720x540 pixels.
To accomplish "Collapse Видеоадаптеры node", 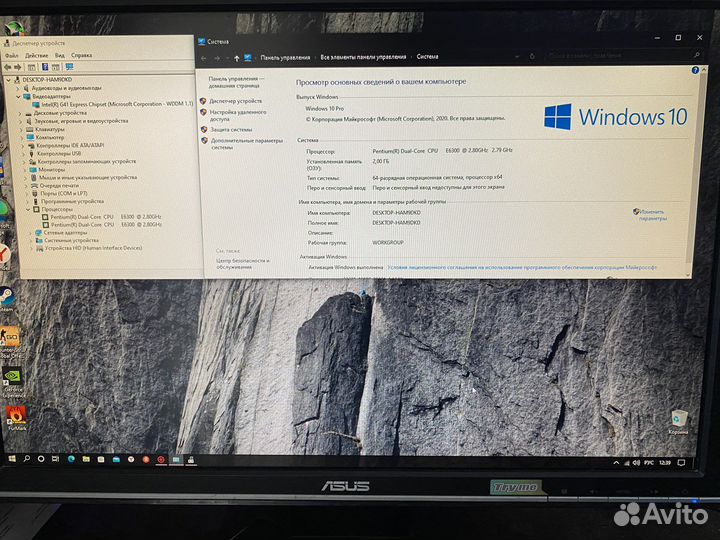I will click(x=18, y=97).
